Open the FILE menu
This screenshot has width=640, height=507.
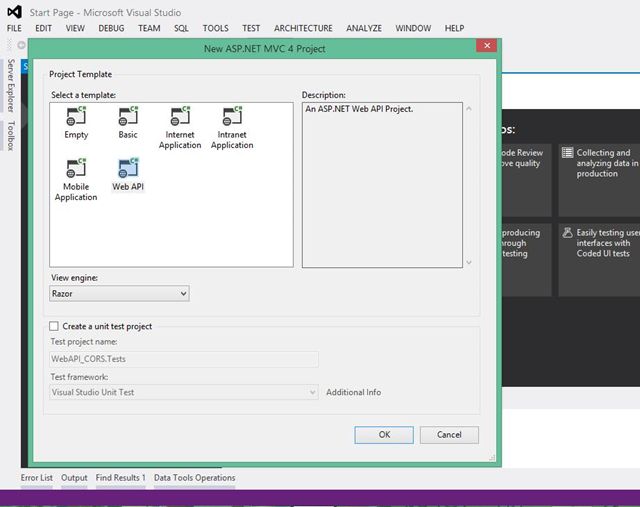click(x=14, y=28)
